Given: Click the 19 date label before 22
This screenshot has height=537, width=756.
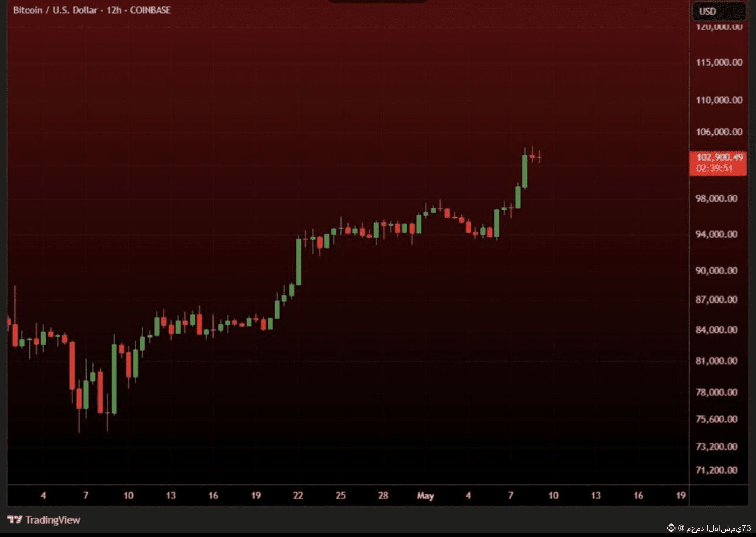Looking at the screenshot, I should [x=256, y=496].
